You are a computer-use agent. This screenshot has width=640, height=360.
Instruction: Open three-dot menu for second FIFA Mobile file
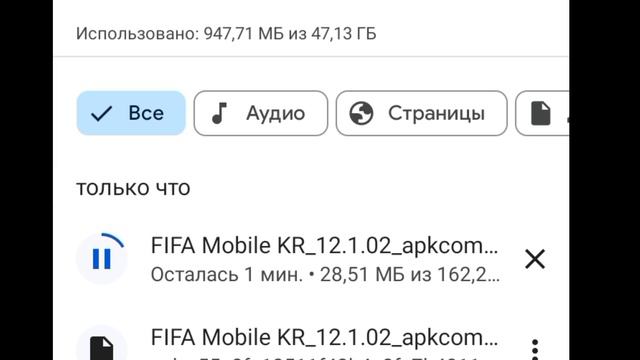(x=535, y=349)
